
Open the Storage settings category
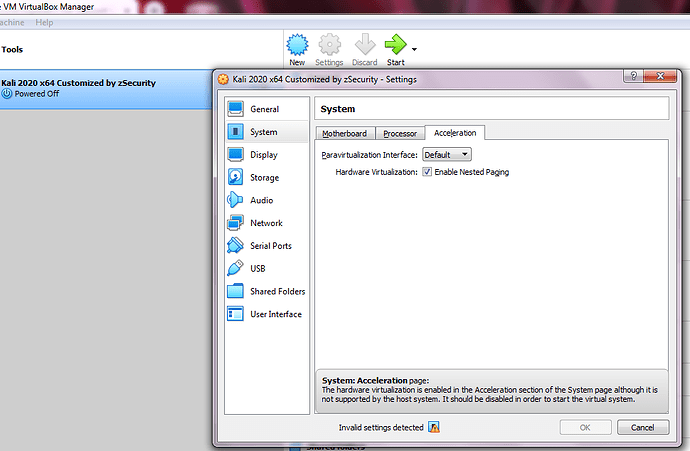264,178
